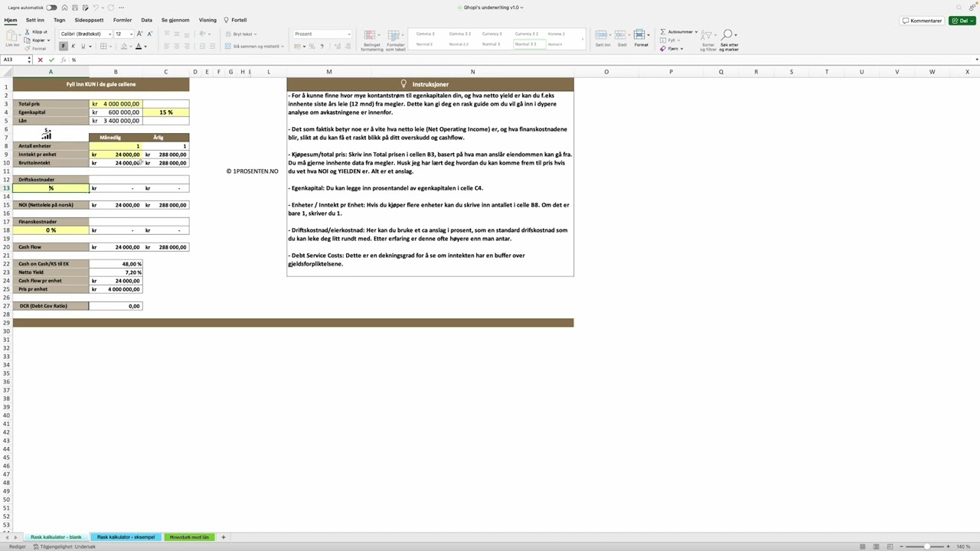Click the comma style icon
Image resolution: width=980 pixels, height=551 pixels.
pyautogui.click(x=322, y=47)
